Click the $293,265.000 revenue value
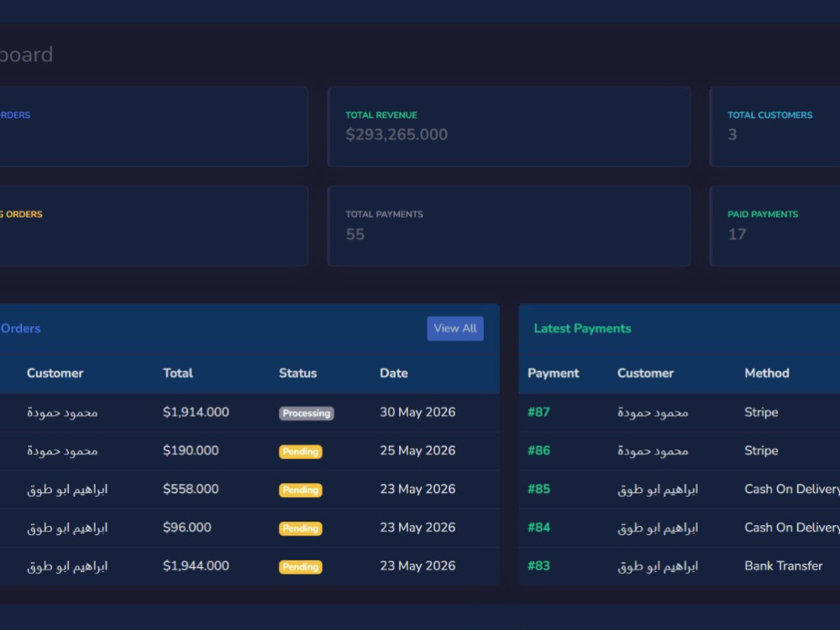The image size is (840, 630). (396, 134)
